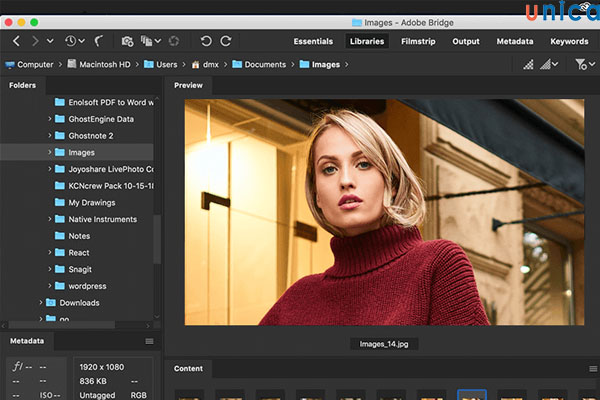The image size is (600, 400).
Task: Select the Downloads folder name
Action: tap(79, 303)
